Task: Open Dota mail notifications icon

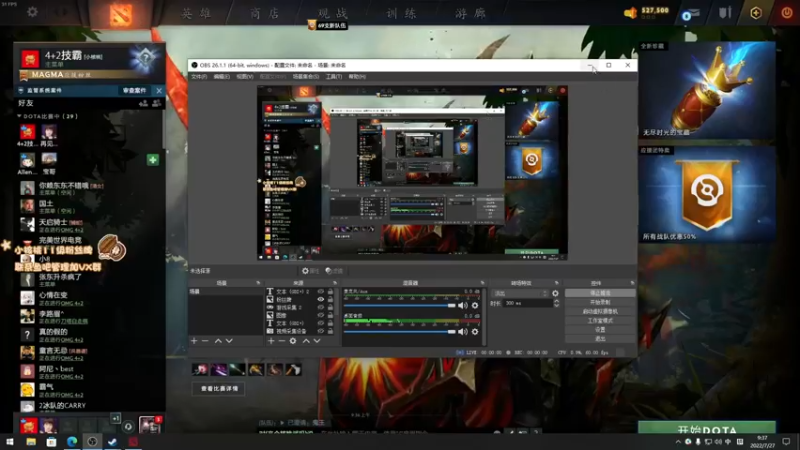Action: 690,14
